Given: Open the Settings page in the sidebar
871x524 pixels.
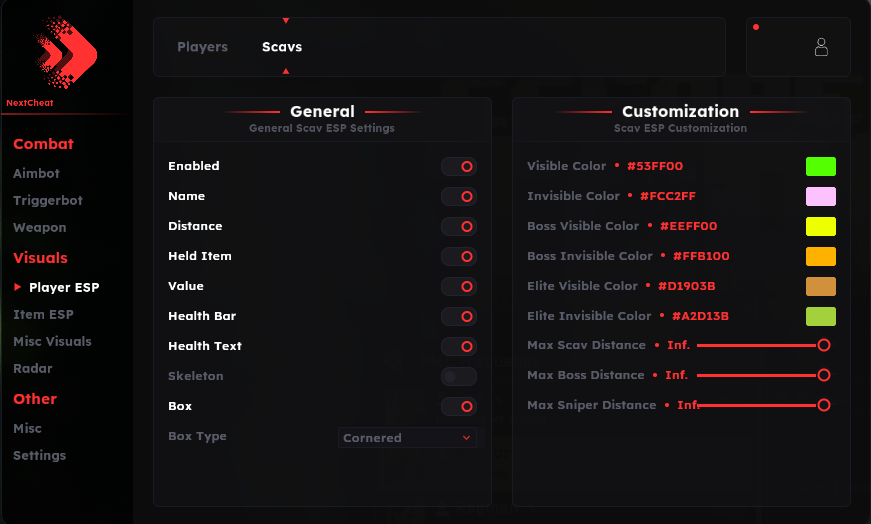Looking at the screenshot, I should coord(39,455).
